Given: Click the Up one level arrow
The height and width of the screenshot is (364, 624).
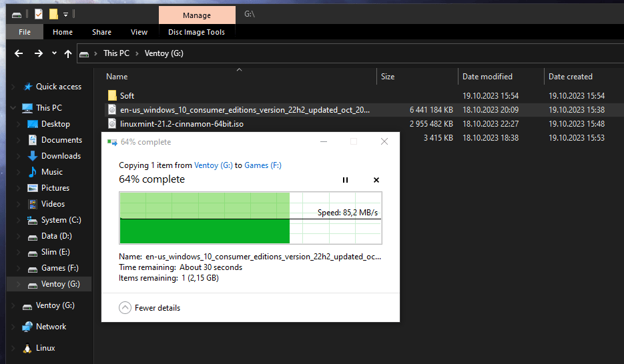Looking at the screenshot, I should pyautogui.click(x=67, y=53).
